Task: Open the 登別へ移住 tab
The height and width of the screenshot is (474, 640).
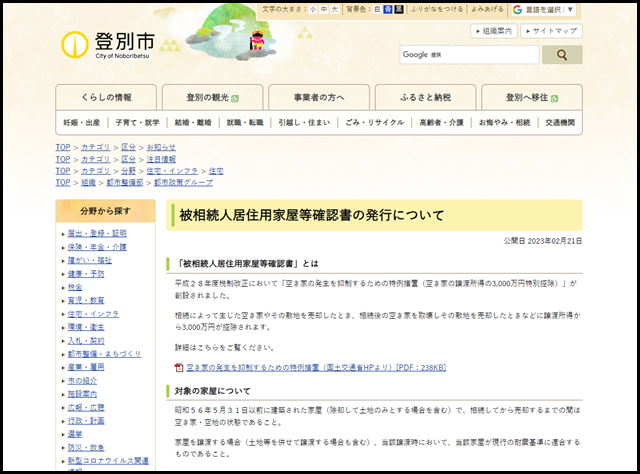Action: (x=532, y=97)
